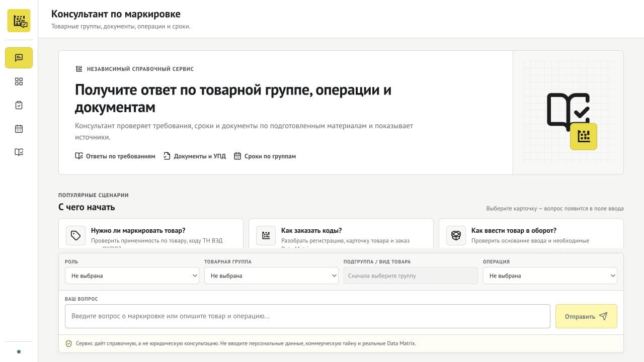
Task: Click the hint text 'Выберите карточку — вопрос появится'
Action: click(555, 209)
